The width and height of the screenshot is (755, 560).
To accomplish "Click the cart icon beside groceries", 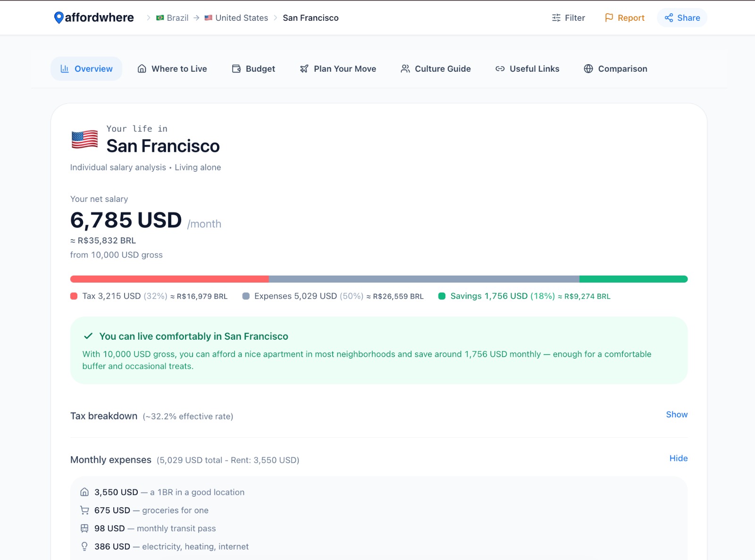I will pyautogui.click(x=84, y=510).
